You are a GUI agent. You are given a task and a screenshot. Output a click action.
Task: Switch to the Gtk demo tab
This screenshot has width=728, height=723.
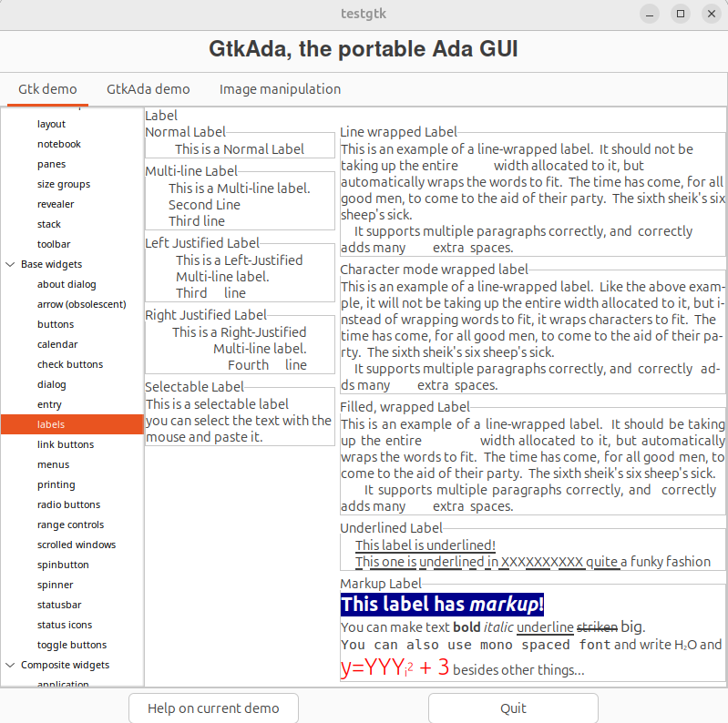click(47, 88)
